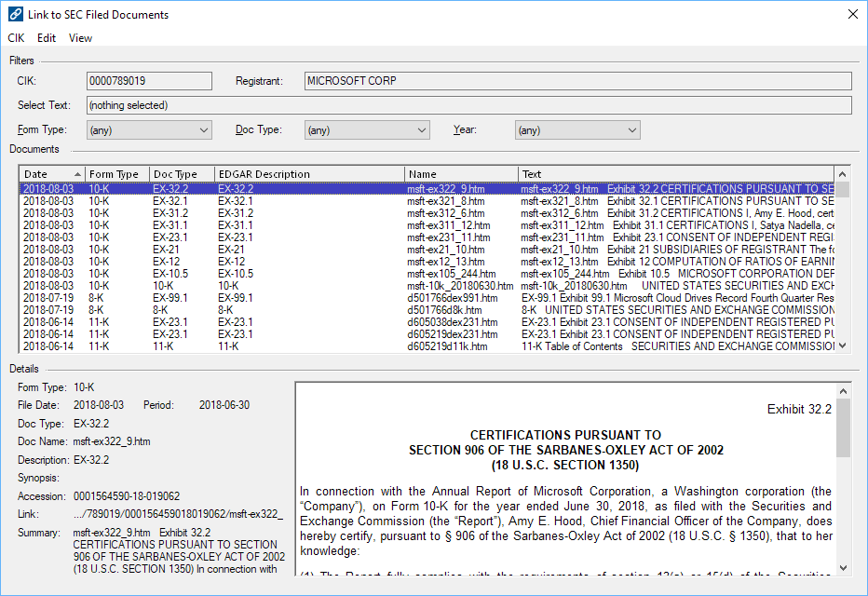Click the CERTIFICATIONS PURSUANT TO title in preview
Viewport: 868px width, 596px height.
tap(565, 435)
